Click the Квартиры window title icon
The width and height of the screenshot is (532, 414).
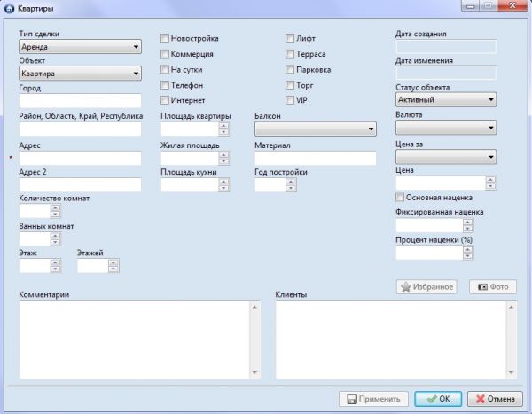pyautogui.click(x=9, y=8)
